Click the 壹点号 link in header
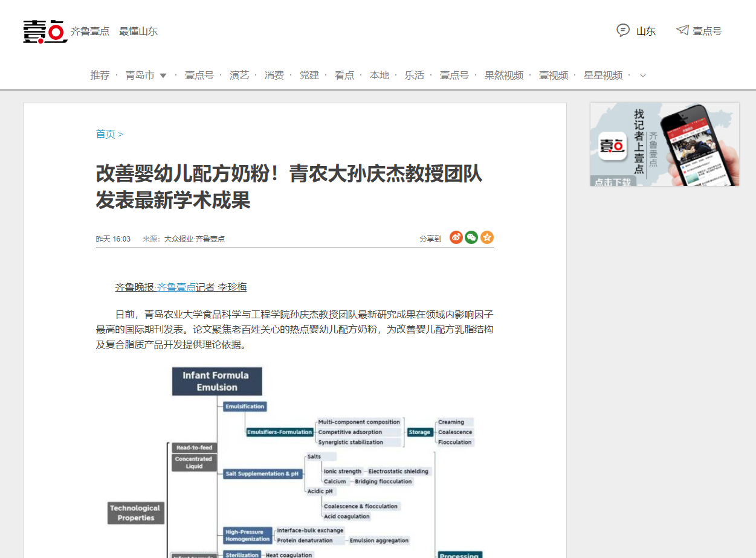Viewport: 756px width, 558px height. (x=707, y=31)
